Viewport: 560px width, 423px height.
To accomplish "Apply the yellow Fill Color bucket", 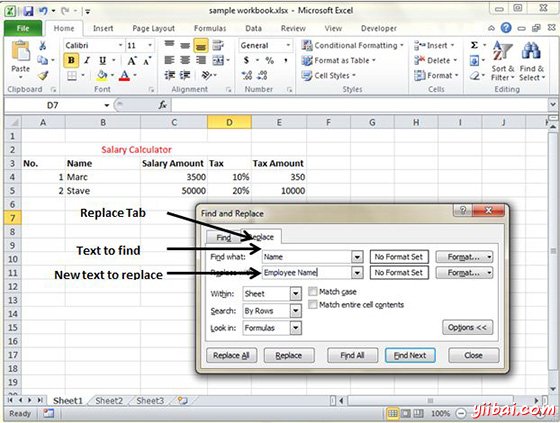I will [102, 75].
